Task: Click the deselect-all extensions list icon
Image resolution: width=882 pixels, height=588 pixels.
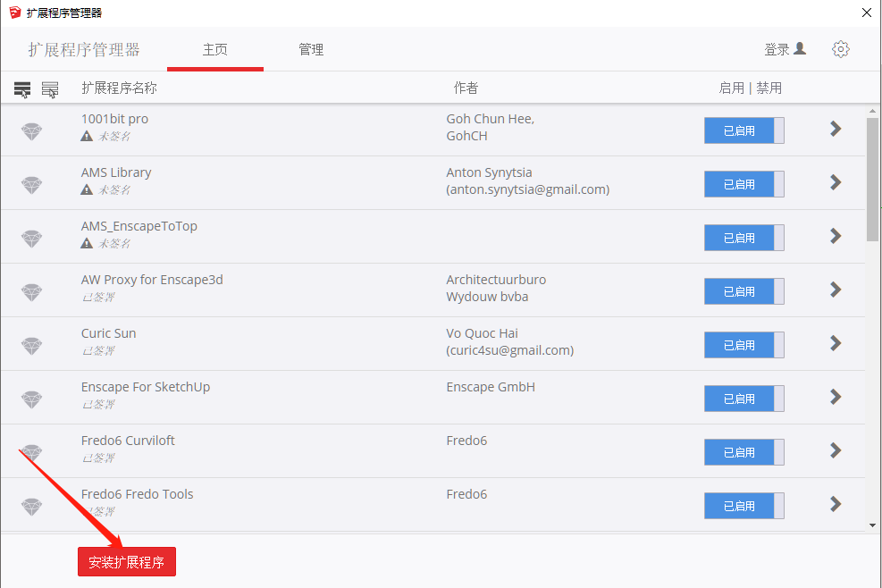Action: (x=50, y=88)
